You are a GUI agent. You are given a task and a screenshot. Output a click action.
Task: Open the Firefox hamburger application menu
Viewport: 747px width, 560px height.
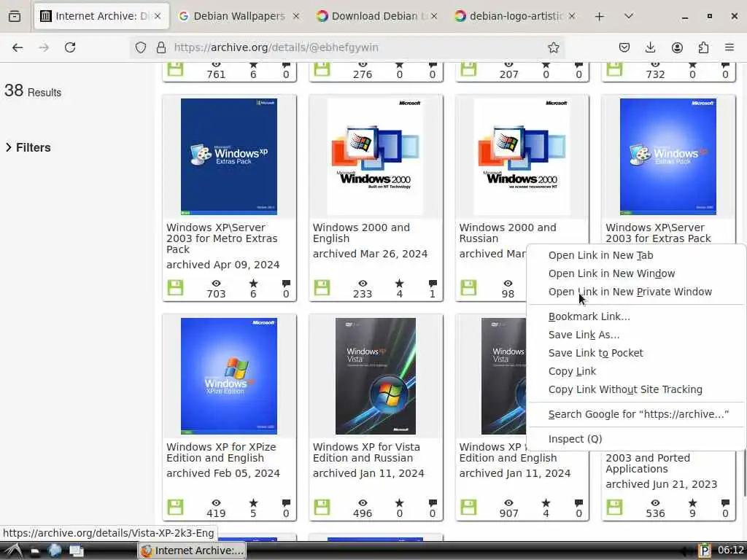coord(729,47)
